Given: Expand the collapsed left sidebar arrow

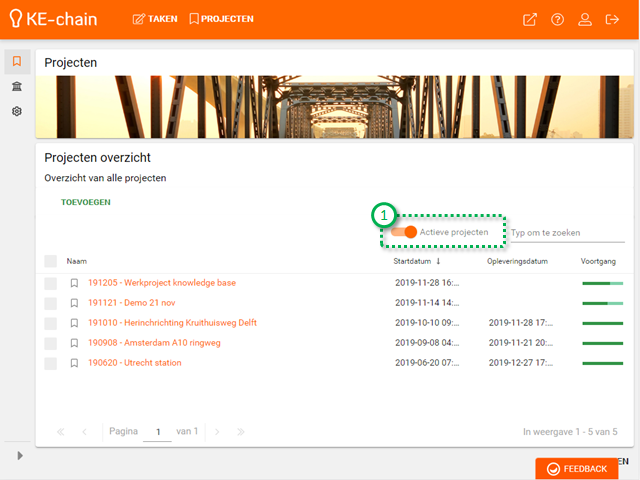Looking at the screenshot, I should coord(17,456).
